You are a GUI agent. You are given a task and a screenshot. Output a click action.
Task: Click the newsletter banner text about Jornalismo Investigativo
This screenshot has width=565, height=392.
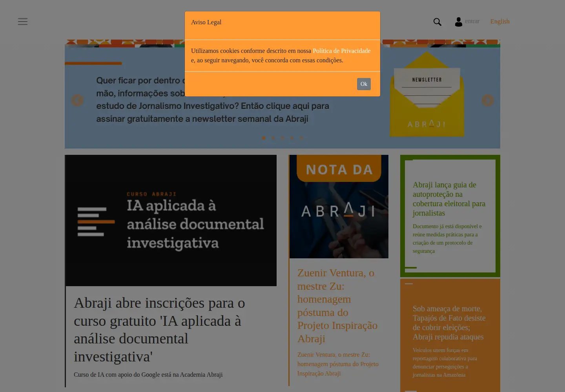213,100
